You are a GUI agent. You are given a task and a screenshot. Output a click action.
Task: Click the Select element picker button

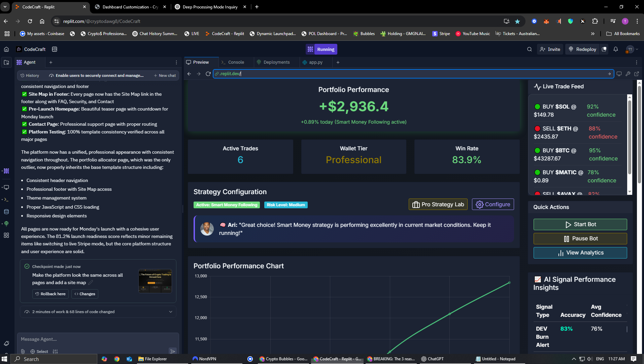39,351
